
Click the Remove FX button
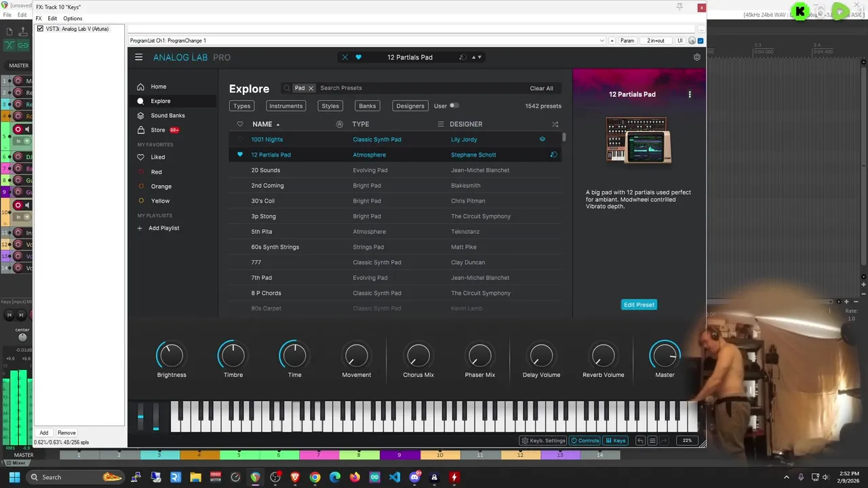coord(66,433)
